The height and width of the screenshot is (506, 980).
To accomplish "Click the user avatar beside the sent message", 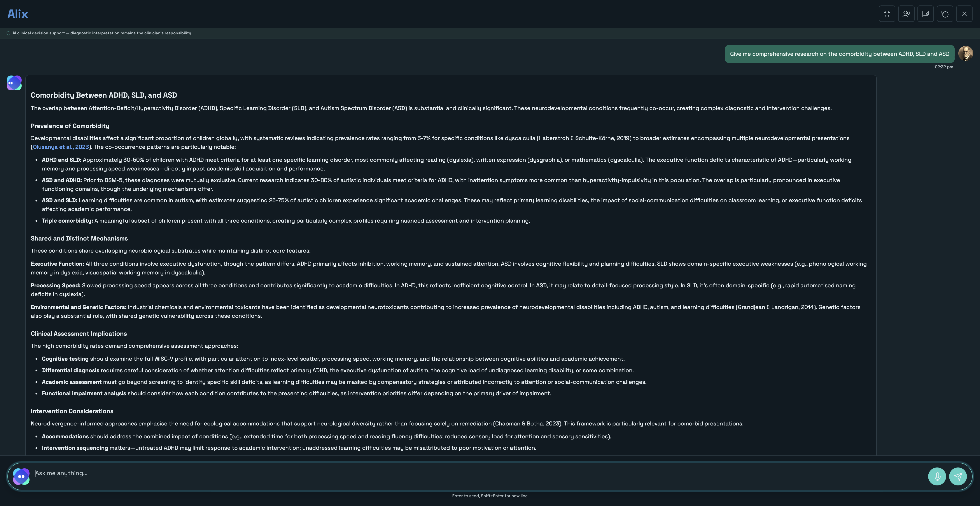I will coord(966,54).
